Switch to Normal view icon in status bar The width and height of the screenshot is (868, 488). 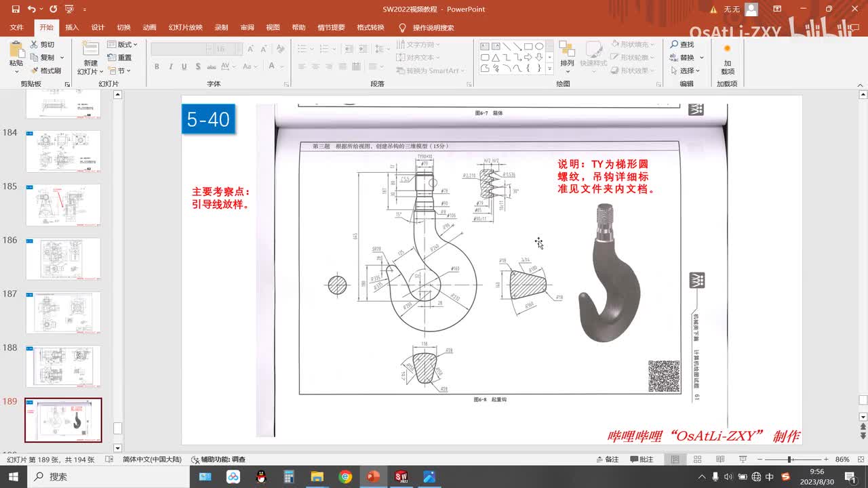coord(675,460)
